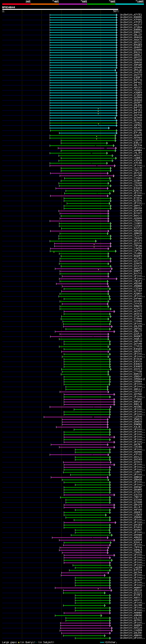Click the query end position 587

(x=115, y=11)
